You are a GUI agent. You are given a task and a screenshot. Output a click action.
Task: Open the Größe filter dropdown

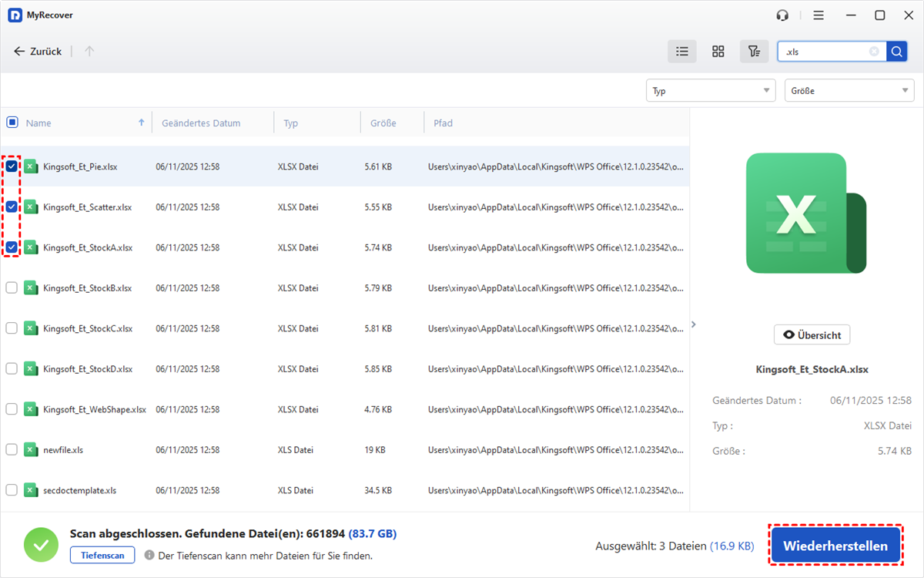tap(849, 91)
